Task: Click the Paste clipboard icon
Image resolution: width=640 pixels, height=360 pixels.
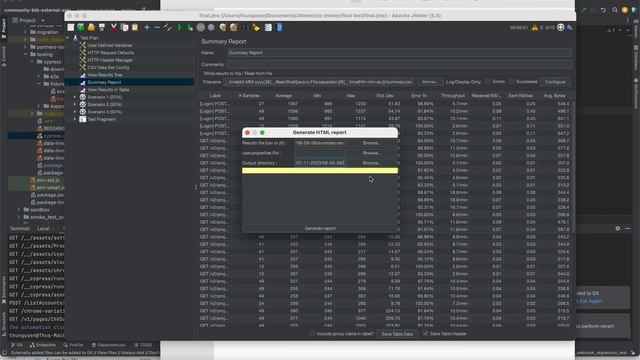Action: pyautogui.click(x=135, y=27)
